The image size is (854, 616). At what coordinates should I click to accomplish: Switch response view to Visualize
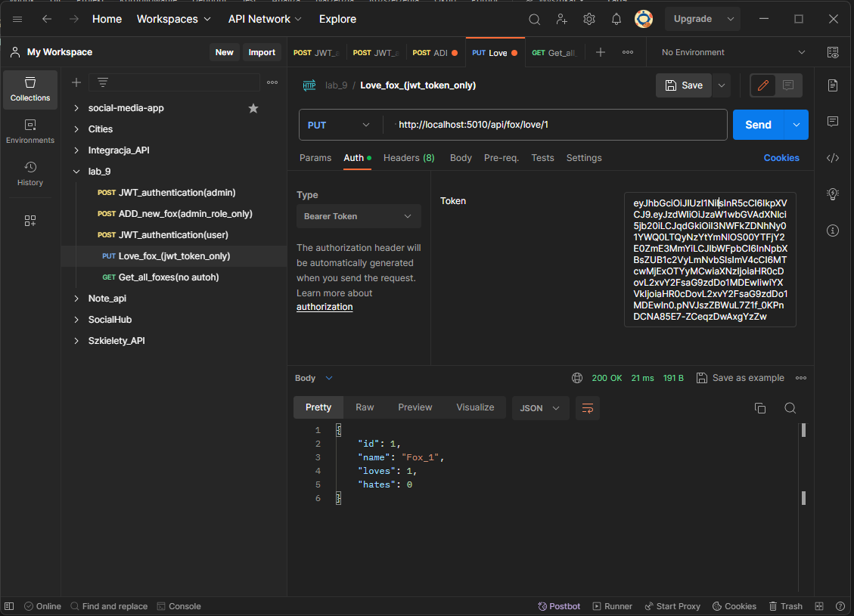[x=475, y=407]
